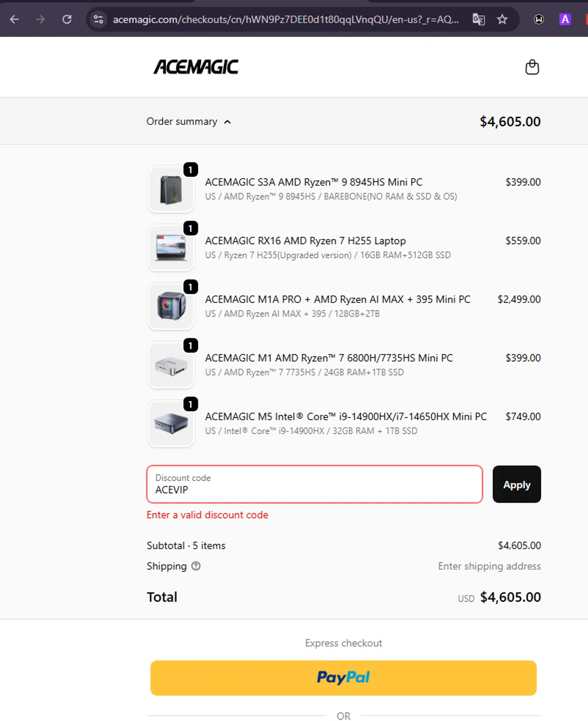Image resolution: width=588 pixels, height=721 pixels.
Task: Click the purple A browser extension icon
Action: (x=565, y=19)
